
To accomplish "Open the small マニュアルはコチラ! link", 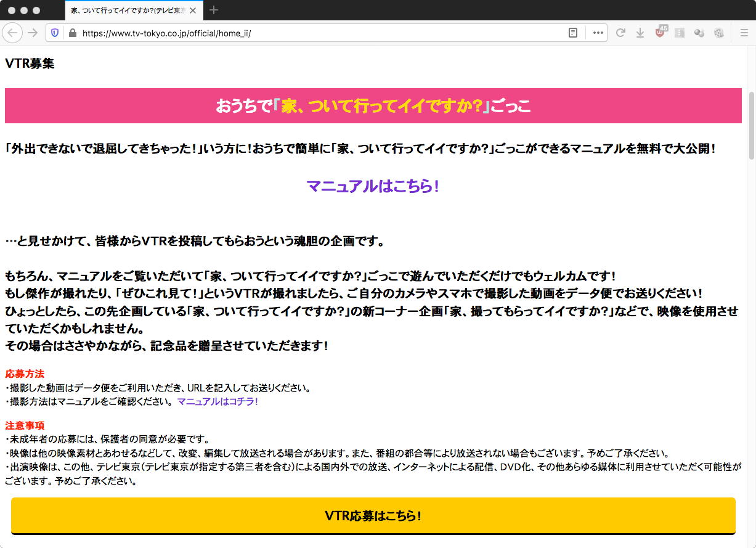I will point(217,401).
